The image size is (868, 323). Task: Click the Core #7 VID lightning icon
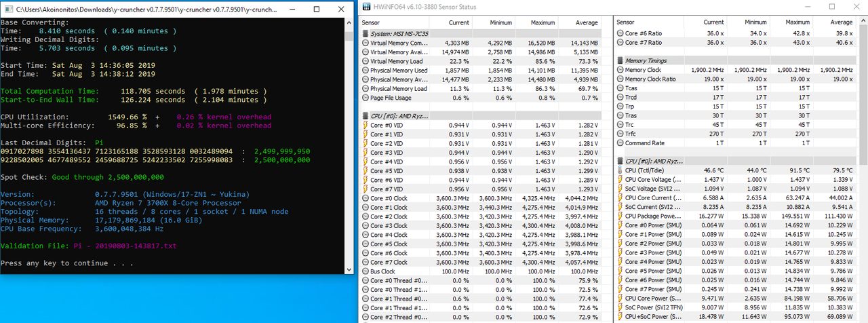tap(366, 189)
